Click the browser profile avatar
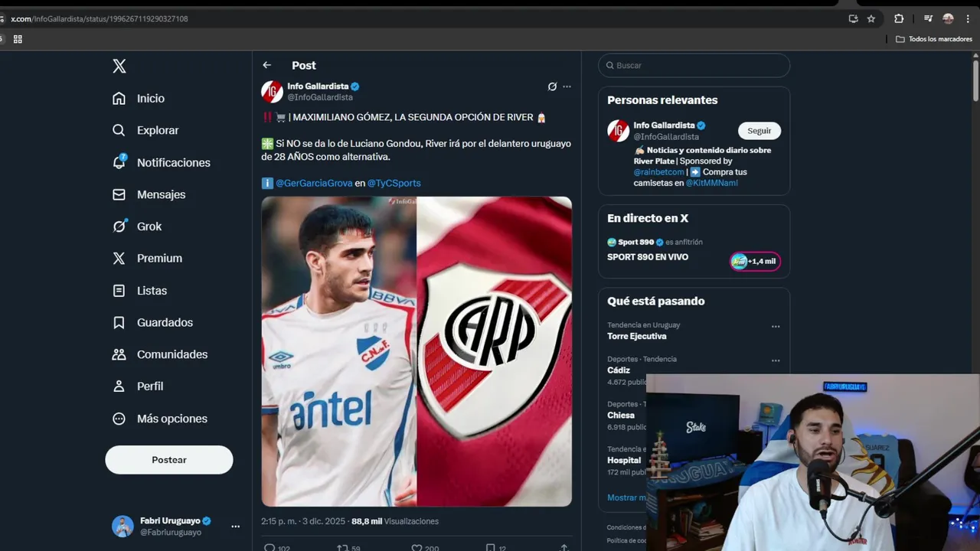Image resolution: width=980 pixels, height=551 pixels. [x=948, y=18]
